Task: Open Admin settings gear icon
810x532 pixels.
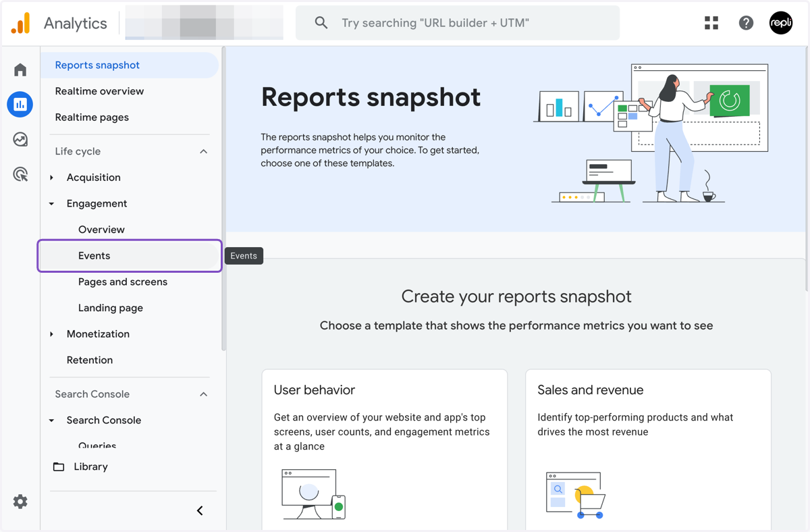Action: [x=20, y=502]
